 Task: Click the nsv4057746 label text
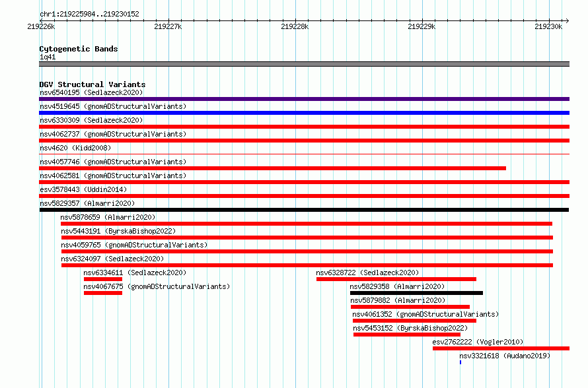pyautogui.click(x=113, y=162)
